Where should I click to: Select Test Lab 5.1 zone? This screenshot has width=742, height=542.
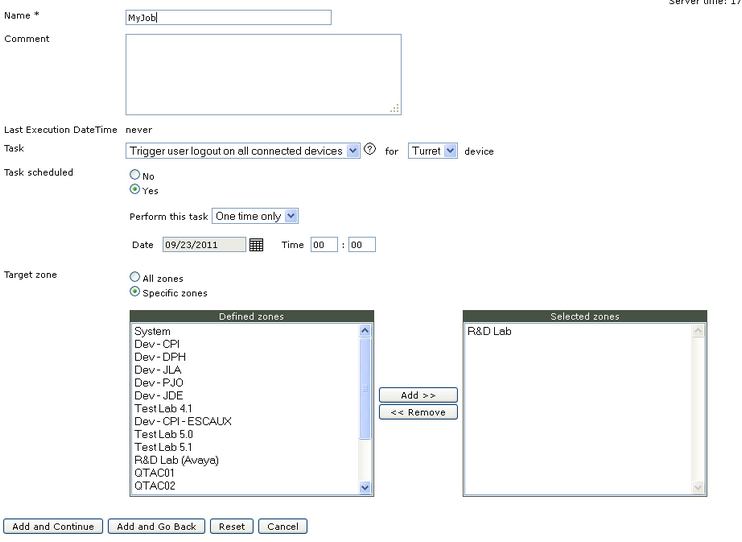click(246, 447)
